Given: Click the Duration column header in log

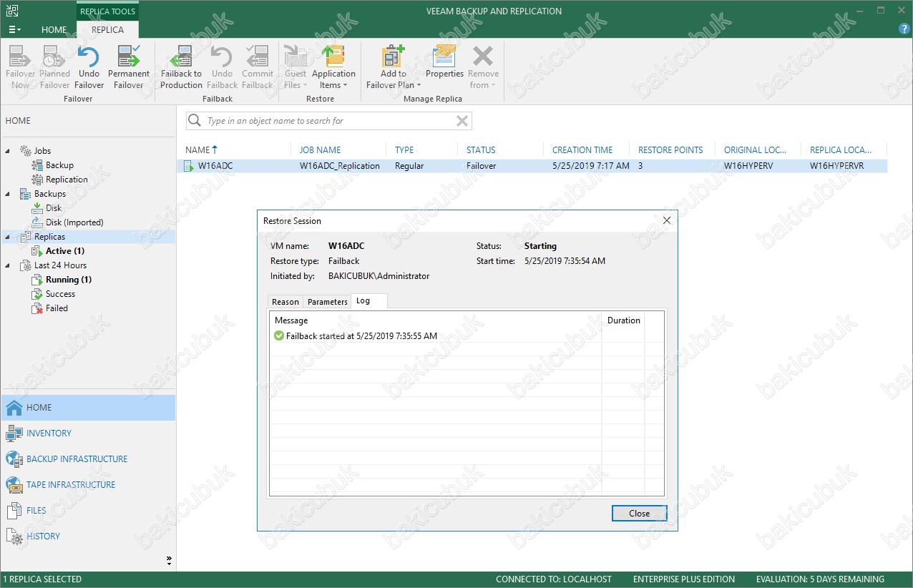Looking at the screenshot, I should pyautogui.click(x=623, y=320).
